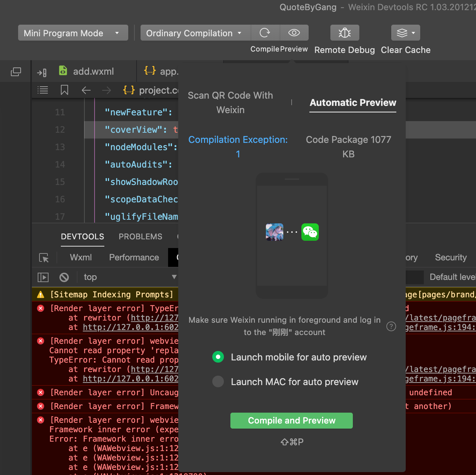This screenshot has height=475, width=476.
Task: Click the Preview eye icon
Action: (294, 33)
